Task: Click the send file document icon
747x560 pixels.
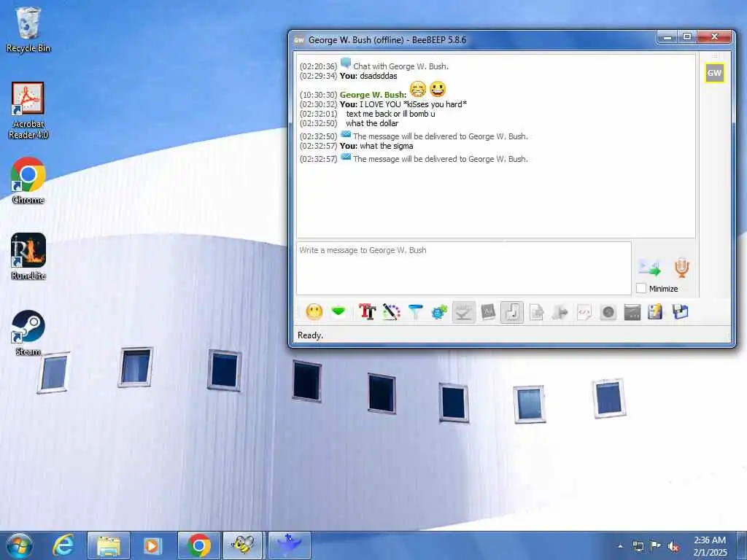Action: (536, 312)
